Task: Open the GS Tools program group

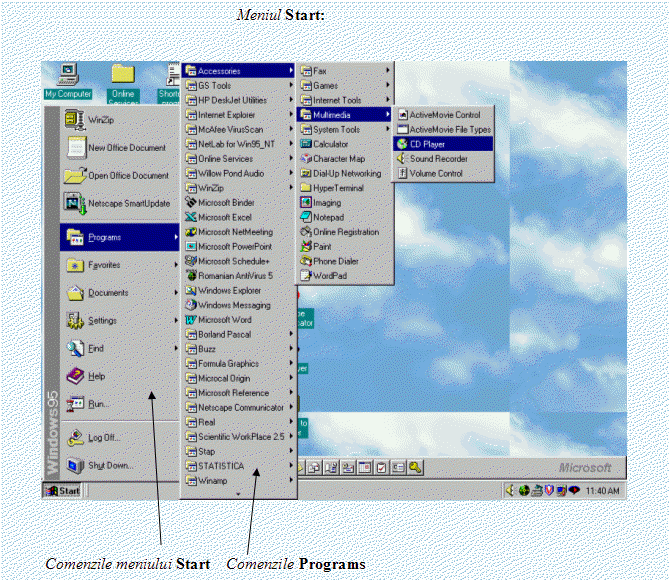Action: 239,86
